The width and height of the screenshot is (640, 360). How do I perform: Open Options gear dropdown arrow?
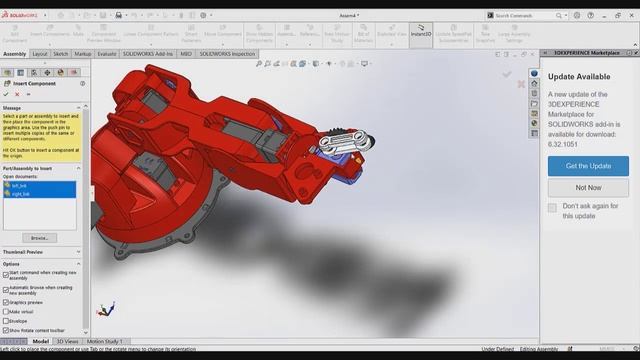211,15
